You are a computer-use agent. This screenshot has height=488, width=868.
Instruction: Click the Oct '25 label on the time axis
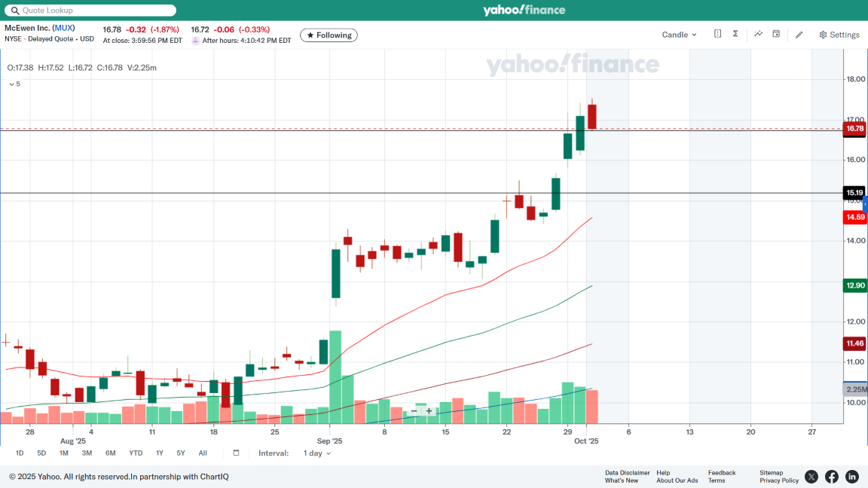pyautogui.click(x=586, y=441)
